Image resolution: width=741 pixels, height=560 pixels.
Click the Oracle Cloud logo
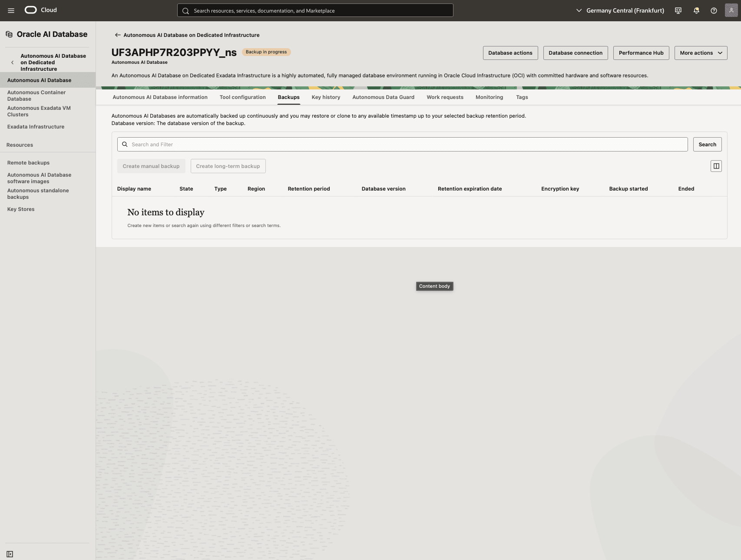(41, 10)
